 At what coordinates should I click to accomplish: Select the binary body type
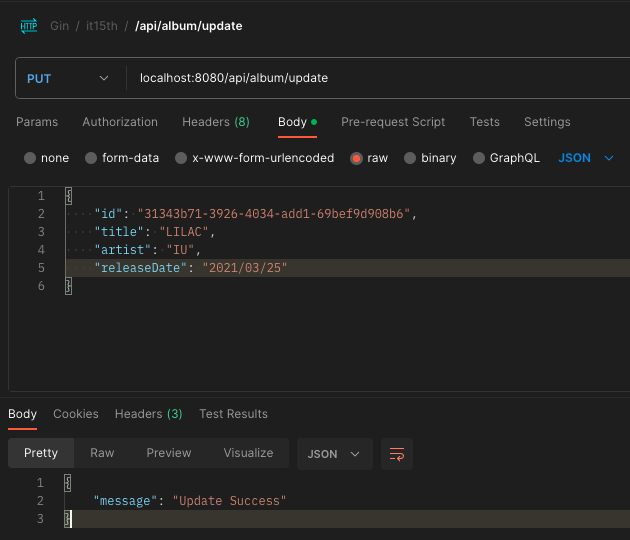[411, 158]
